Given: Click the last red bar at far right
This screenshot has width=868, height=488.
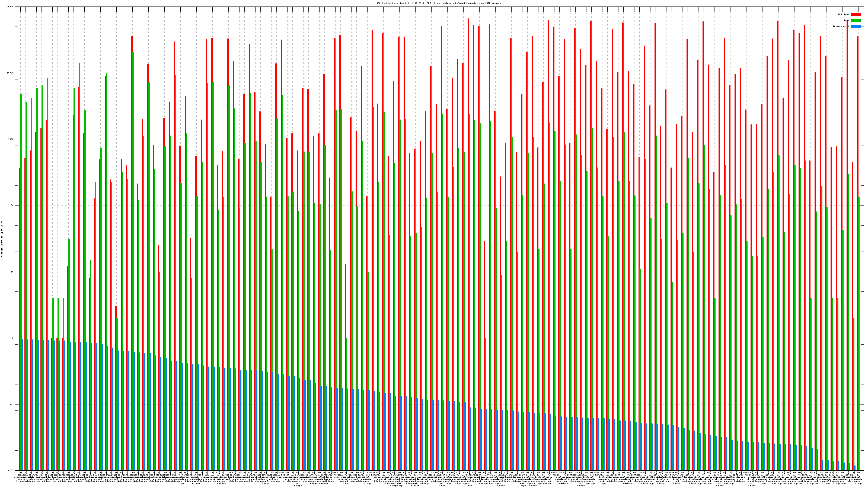Looking at the screenshot, I should 857,236.
